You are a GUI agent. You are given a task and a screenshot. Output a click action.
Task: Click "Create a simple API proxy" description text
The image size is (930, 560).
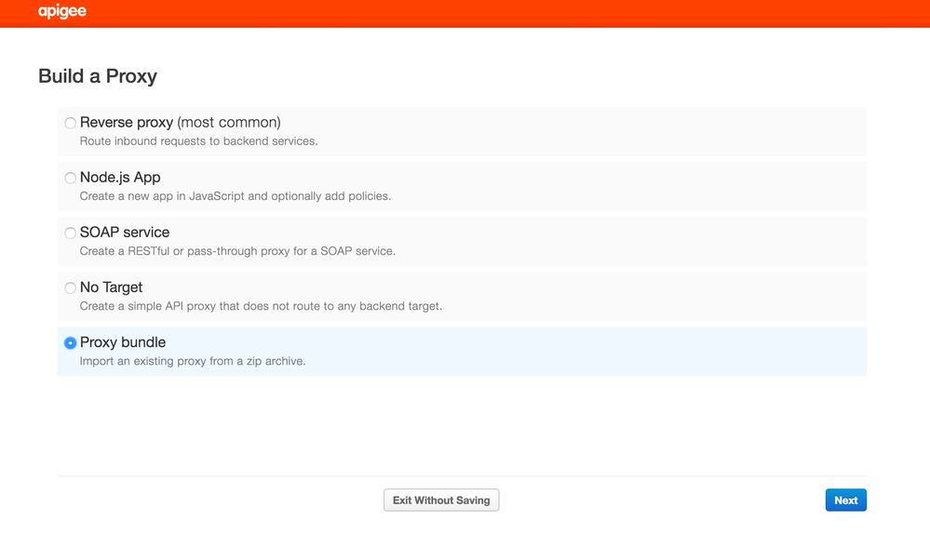tap(261, 306)
